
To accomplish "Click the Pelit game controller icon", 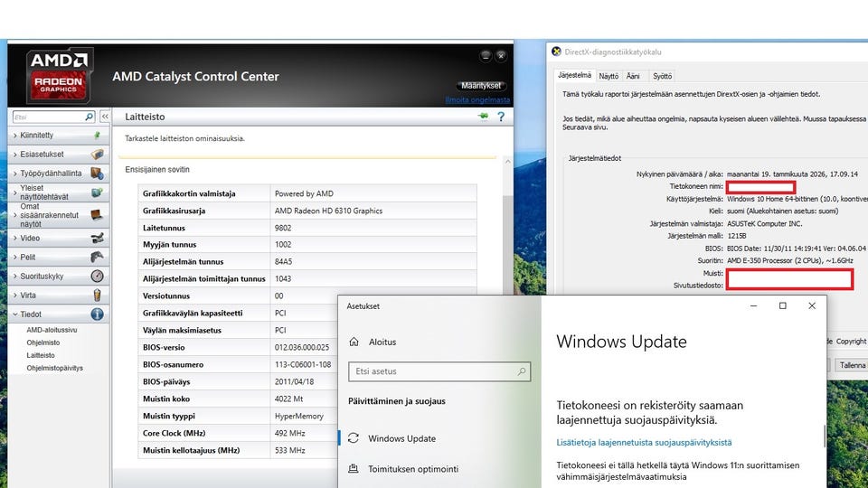I will (97, 257).
